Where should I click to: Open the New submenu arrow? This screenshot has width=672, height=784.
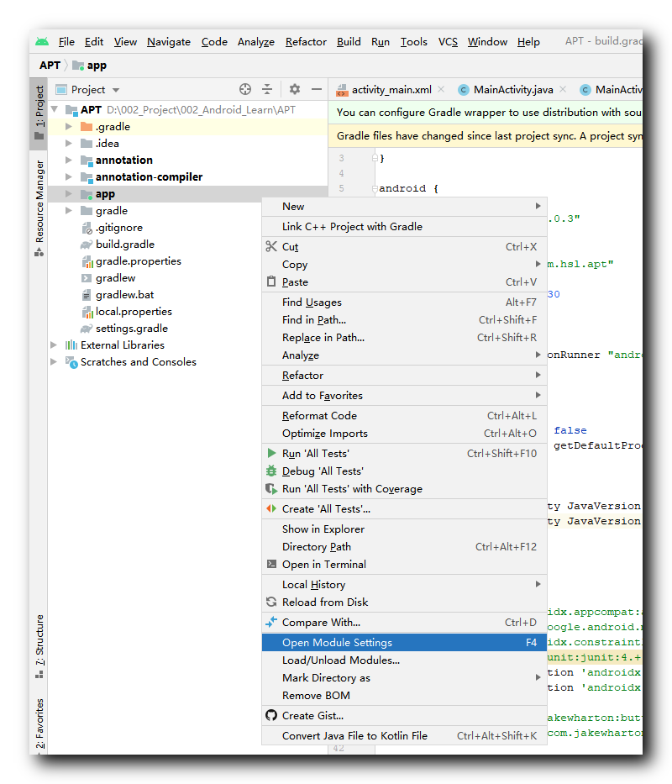click(x=538, y=206)
